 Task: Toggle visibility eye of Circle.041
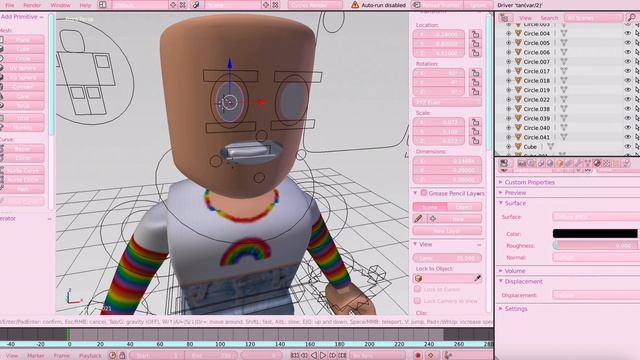(628, 137)
